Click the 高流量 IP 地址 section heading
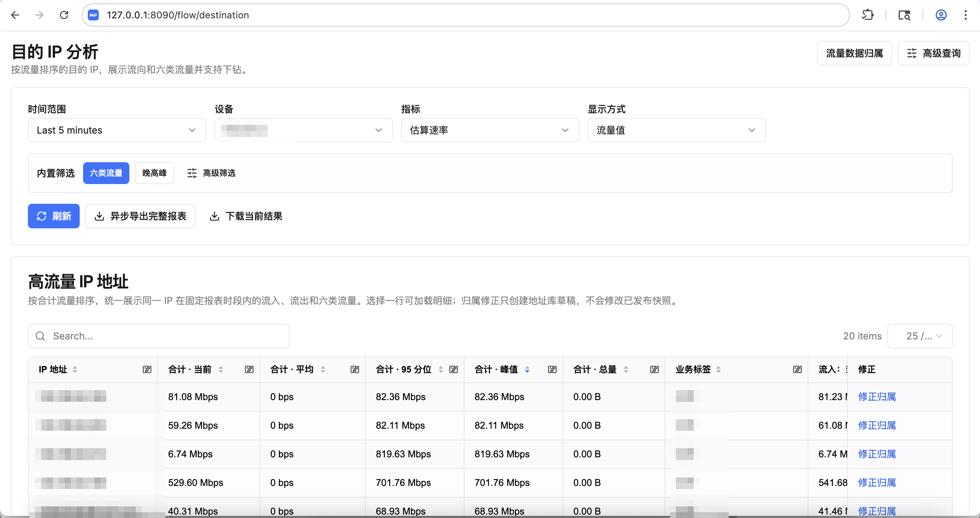This screenshot has width=980, height=518. [x=78, y=282]
